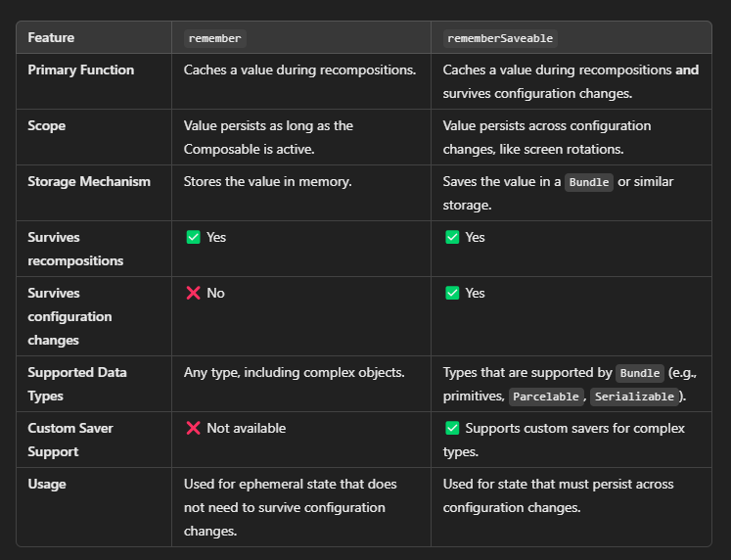
Task: Click the 'Usage' row label
Action: [47, 484]
